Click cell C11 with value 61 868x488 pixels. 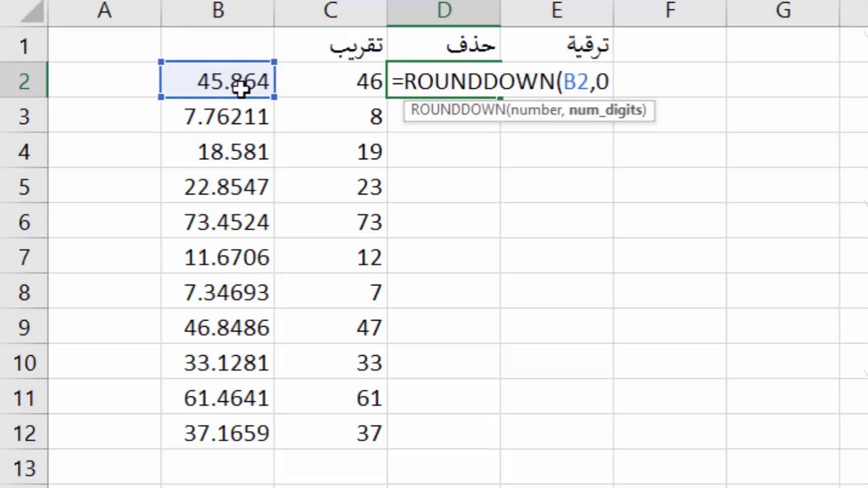[x=330, y=398]
